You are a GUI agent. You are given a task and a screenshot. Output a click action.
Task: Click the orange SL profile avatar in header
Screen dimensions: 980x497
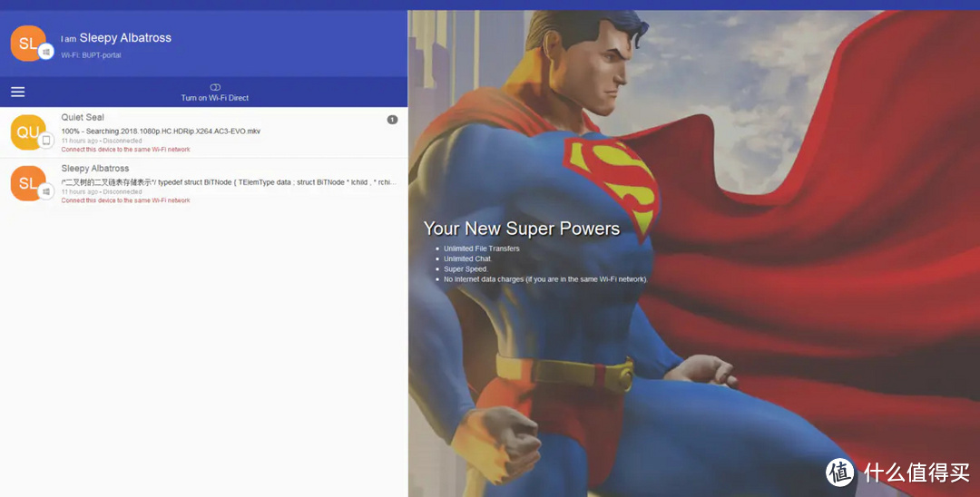(x=28, y=44)
